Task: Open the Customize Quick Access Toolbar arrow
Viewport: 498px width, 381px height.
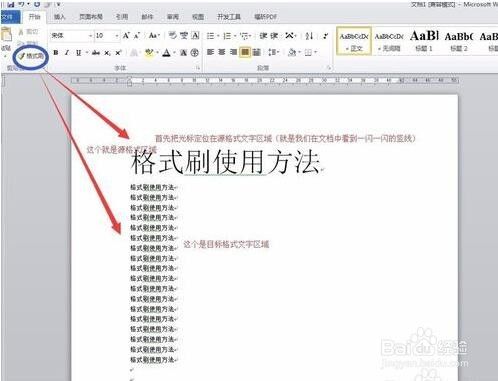Action: [59, 4]
